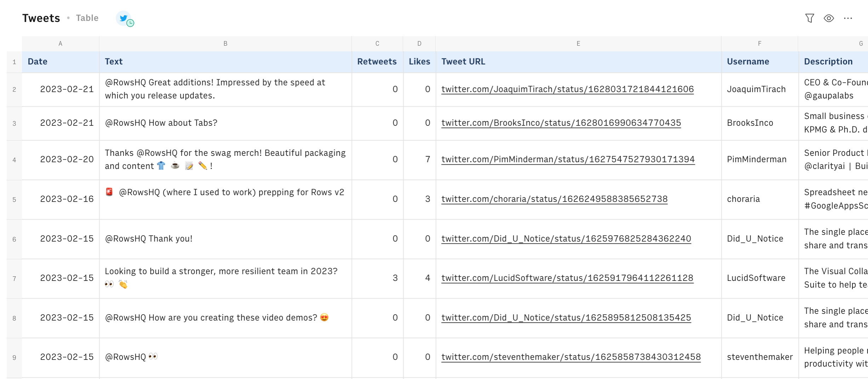Select the JoaquimTirach username cell

coord(760,90)
